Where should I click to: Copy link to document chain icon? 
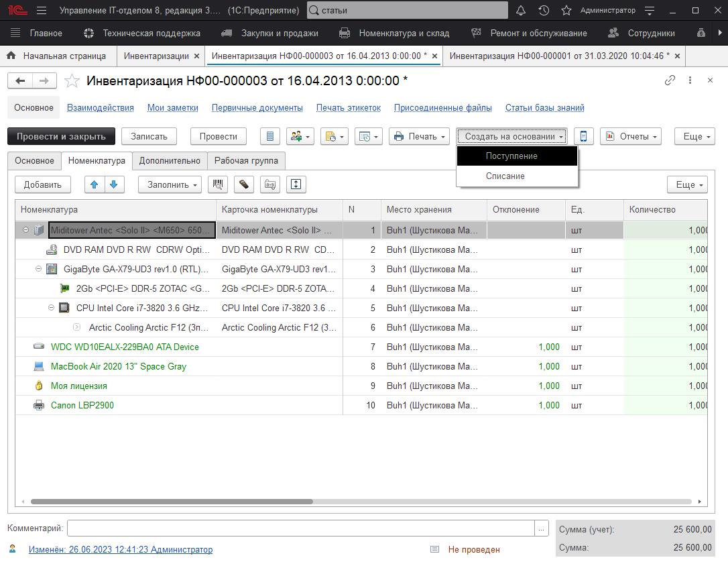pos(670,80)
